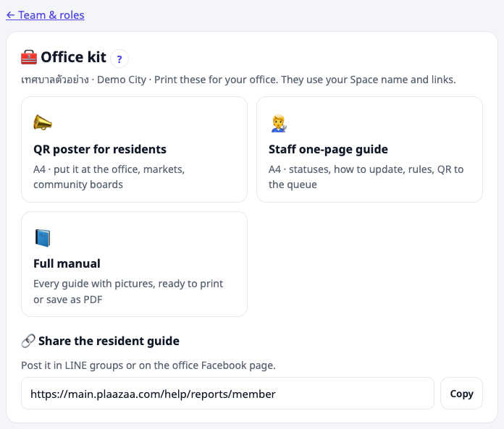Open QR poster for residents card title
This screenshot has width=504, height=429.
click(x=100, y=149)
